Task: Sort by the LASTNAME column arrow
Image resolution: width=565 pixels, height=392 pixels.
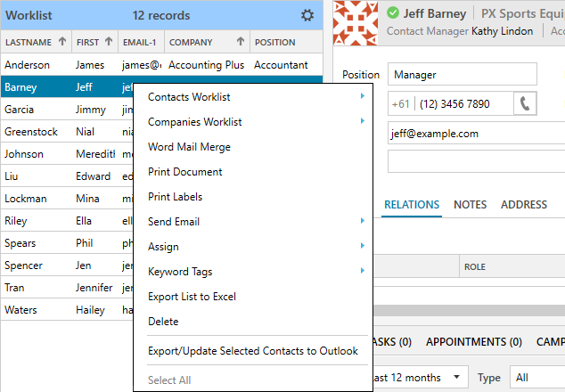Action: (61, 42)
